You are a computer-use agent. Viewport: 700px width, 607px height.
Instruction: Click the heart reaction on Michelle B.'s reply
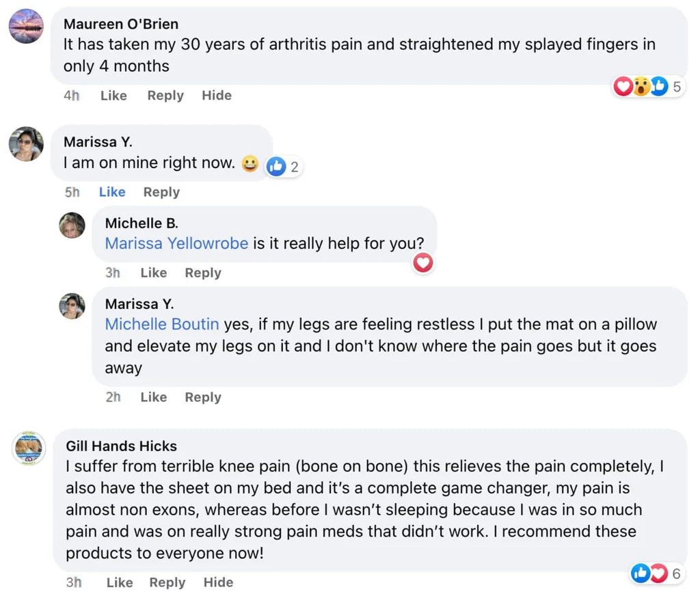click(424, 262)
